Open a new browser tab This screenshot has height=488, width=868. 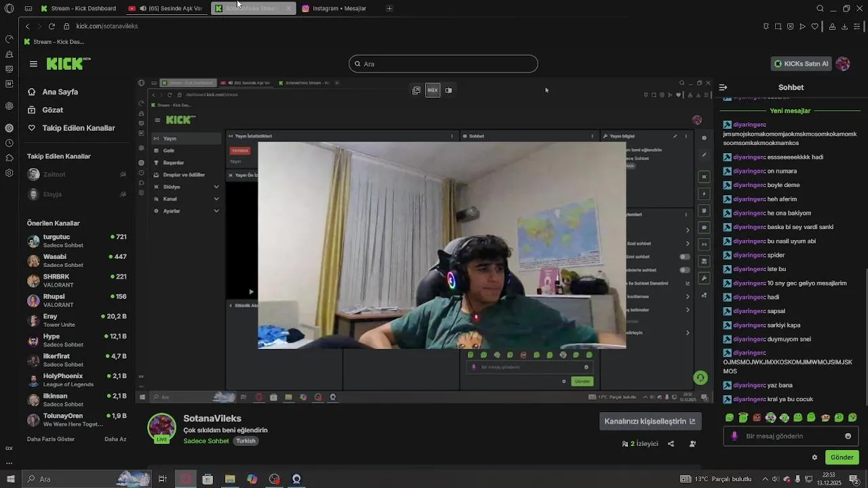389,8
